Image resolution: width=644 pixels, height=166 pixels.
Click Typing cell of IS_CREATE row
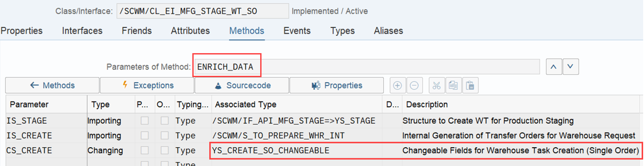(x=193, y=136)
